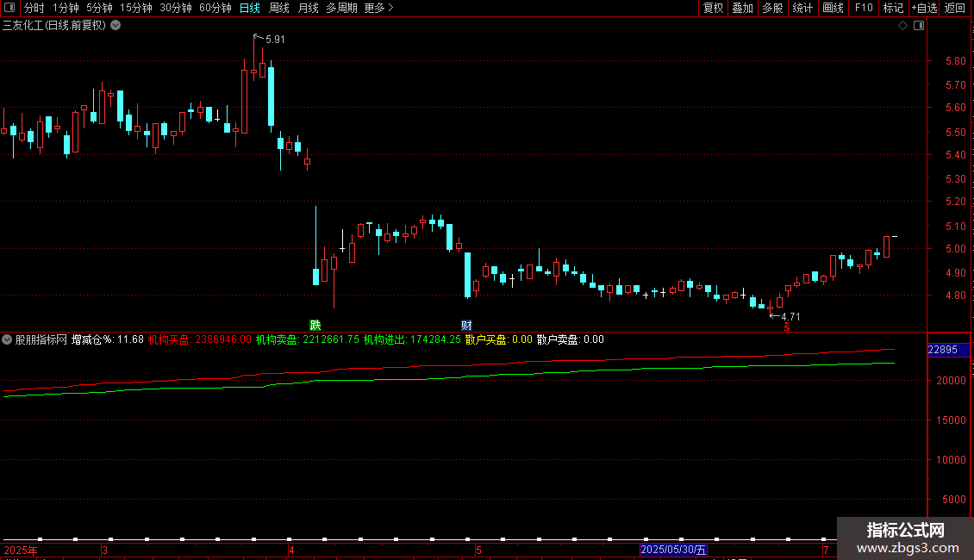Click the 5.91 high price label
This screenshot has width=974, height=560.
pyautogui.click(x=275, y=40)
